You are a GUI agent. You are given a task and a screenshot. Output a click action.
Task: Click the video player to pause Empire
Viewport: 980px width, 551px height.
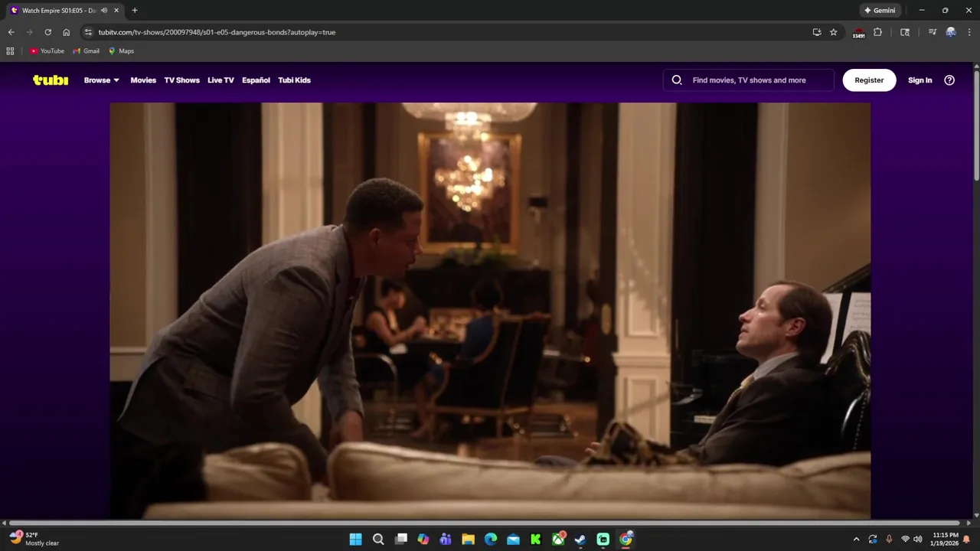pyautogui.click(x=490, y=311)
